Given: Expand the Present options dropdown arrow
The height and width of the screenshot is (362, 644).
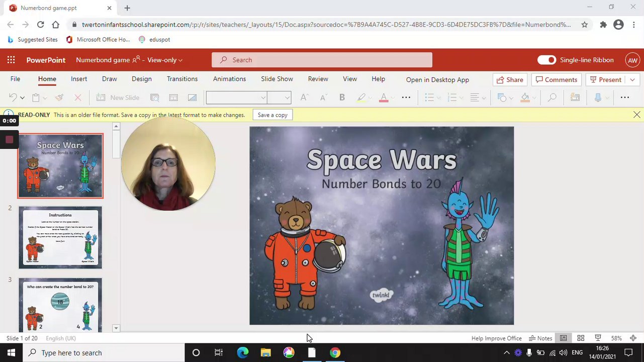Looking at the screenshot, I should (x=632, y=79).
